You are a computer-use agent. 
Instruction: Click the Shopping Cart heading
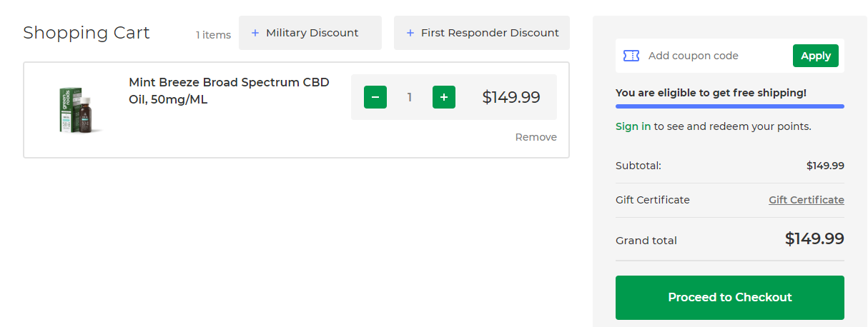coord(87,33)
